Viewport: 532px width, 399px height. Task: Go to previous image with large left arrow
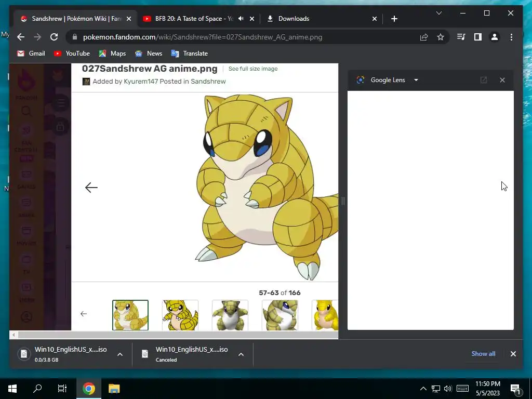pyautogui.click(x=91, y=187)
